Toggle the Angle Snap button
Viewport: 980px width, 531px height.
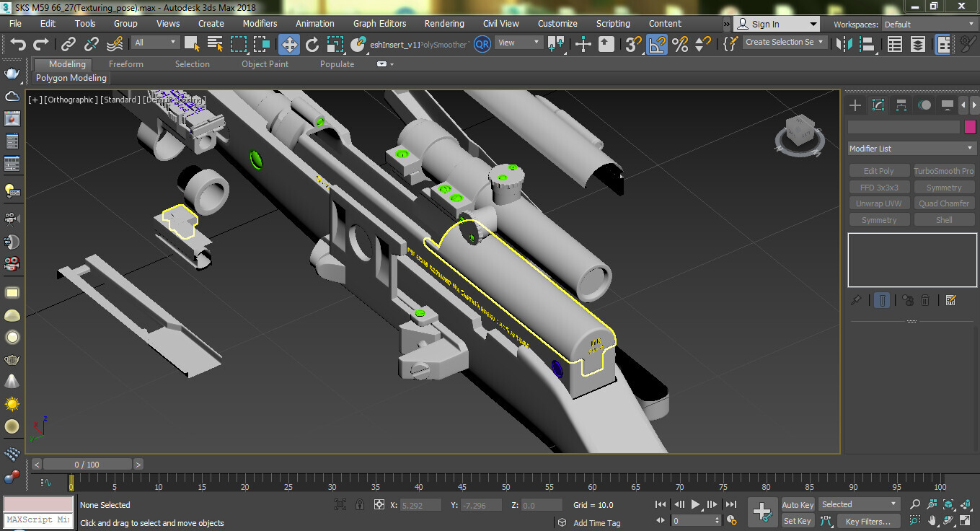tap(656, 45)
